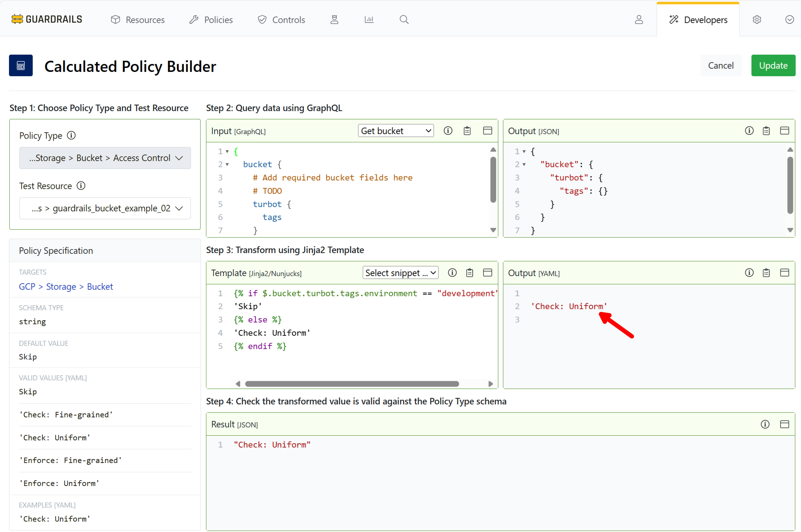This screenshot has height=532, width=801.
Task: Click info icon in Result JSON panel
Action: click(765, 424)
